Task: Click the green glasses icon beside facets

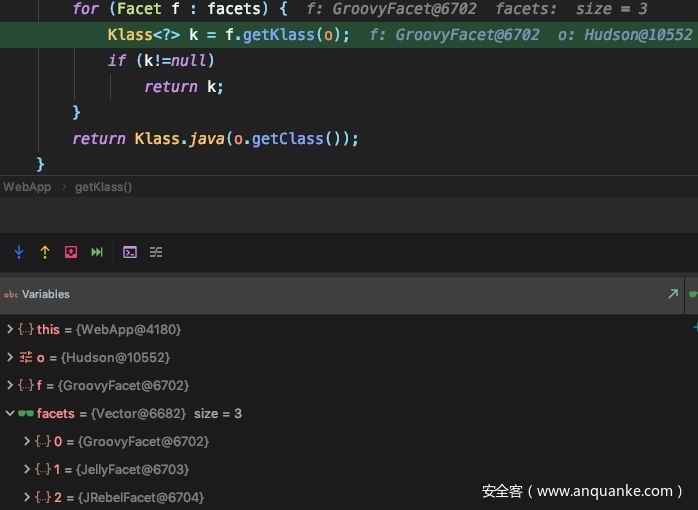Action: click(26, 413)
